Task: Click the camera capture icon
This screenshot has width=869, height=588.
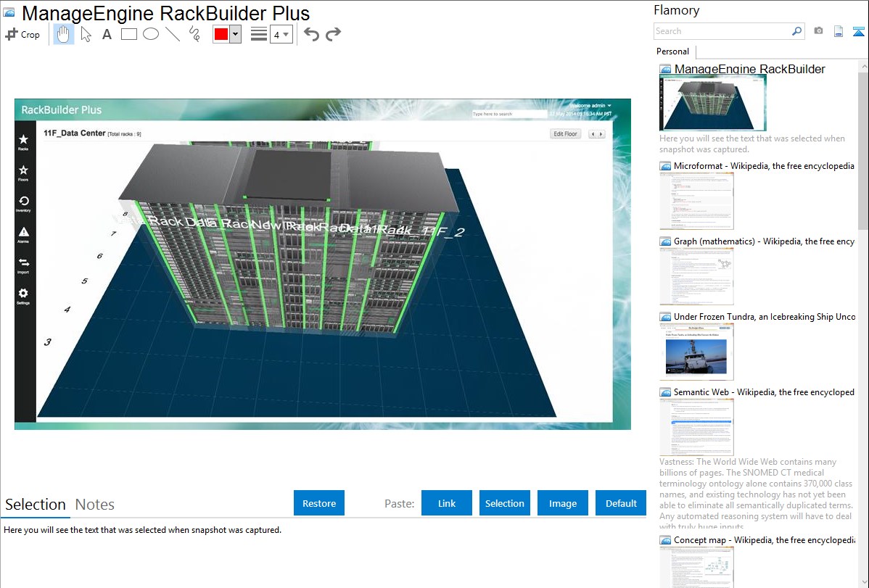Action: [x=818, y=30]
